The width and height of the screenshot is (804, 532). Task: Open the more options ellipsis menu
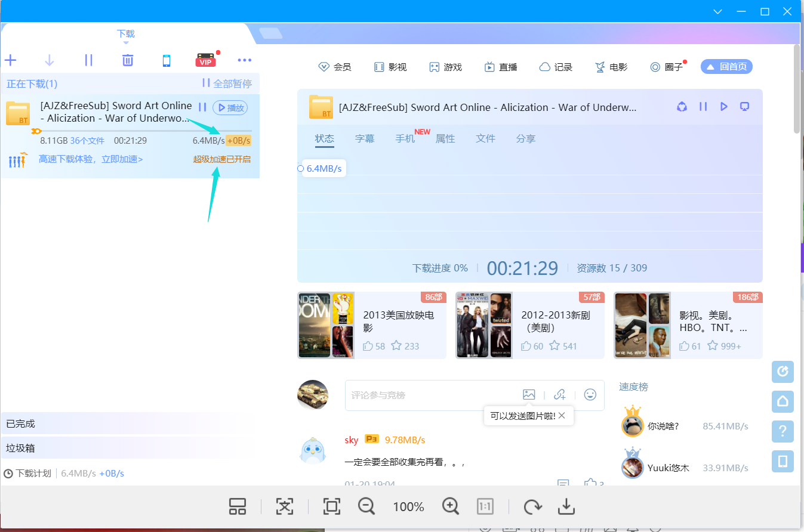coord(244,60)
